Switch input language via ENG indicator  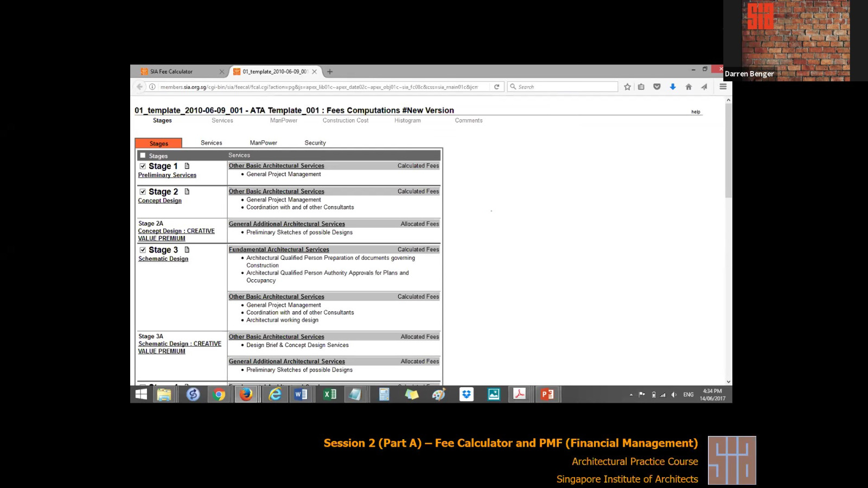(x=688, y=395)
